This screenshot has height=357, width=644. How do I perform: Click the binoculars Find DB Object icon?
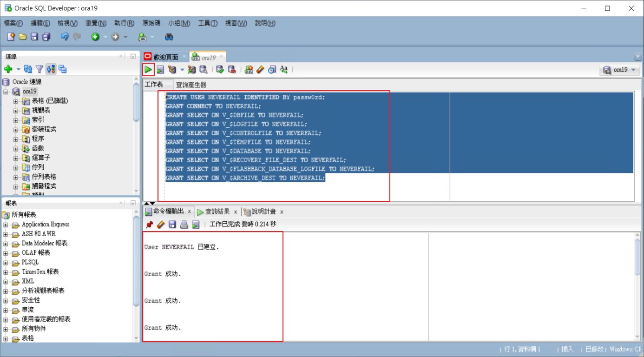tap(169, 37)
